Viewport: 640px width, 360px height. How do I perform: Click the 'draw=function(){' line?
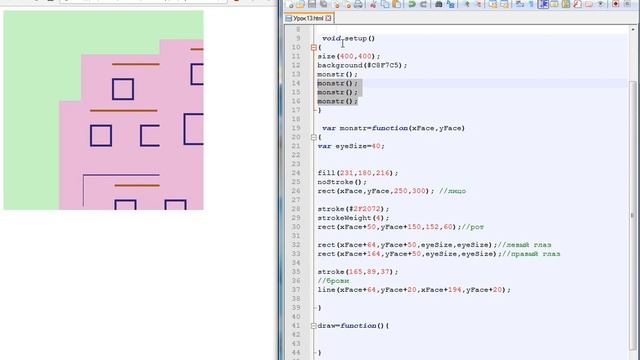353,326
